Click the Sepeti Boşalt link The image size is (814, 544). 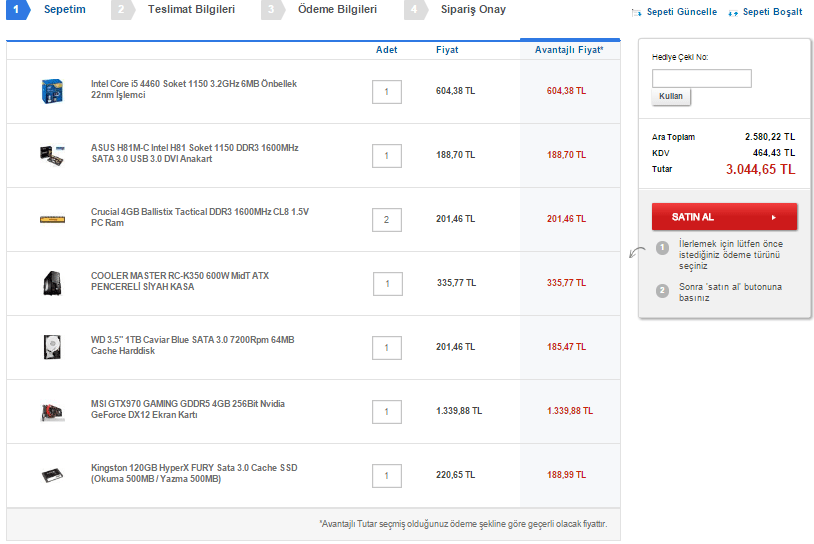pos(772,12)
